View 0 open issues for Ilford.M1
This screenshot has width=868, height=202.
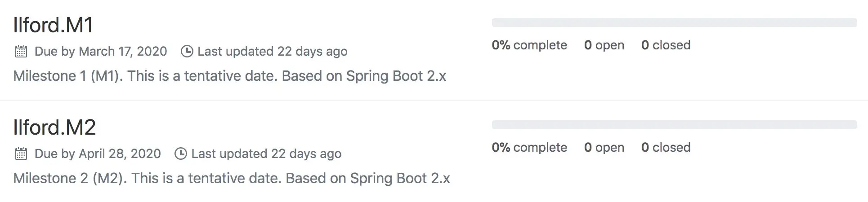click(x=604, y=45)
